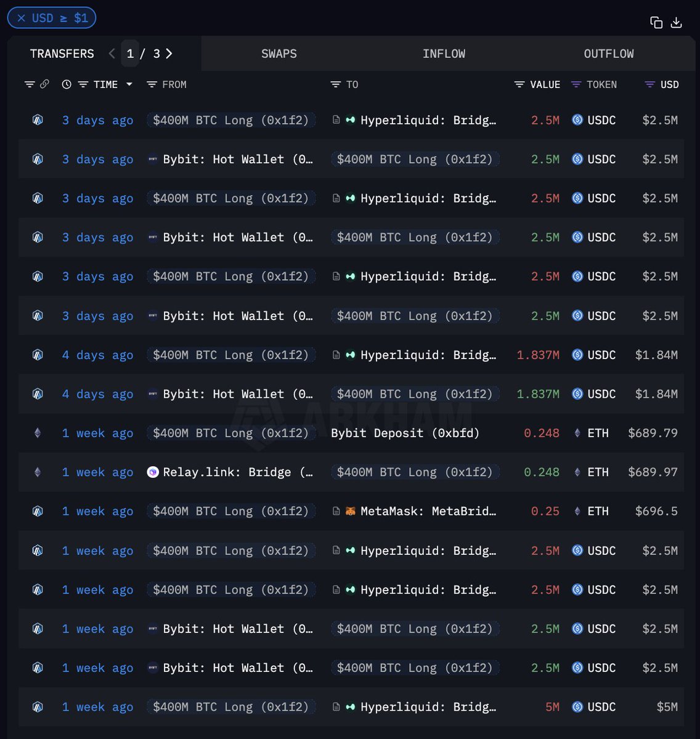
Task: Click the link icon in table header
Action: [x=44, y=84]
